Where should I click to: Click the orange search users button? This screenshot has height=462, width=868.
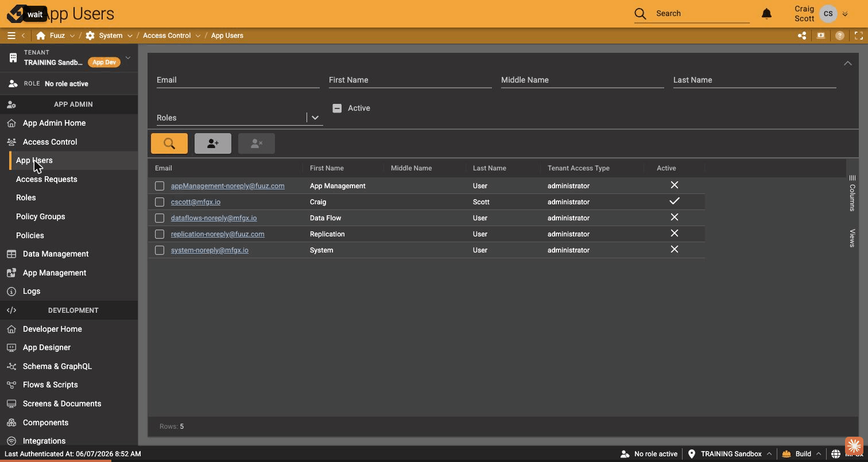click(x=169, y=143)
